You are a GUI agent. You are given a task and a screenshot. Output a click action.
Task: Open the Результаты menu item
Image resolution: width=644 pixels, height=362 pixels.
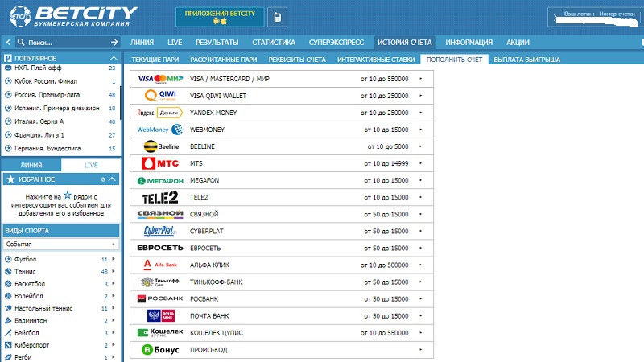pos(217,42)
